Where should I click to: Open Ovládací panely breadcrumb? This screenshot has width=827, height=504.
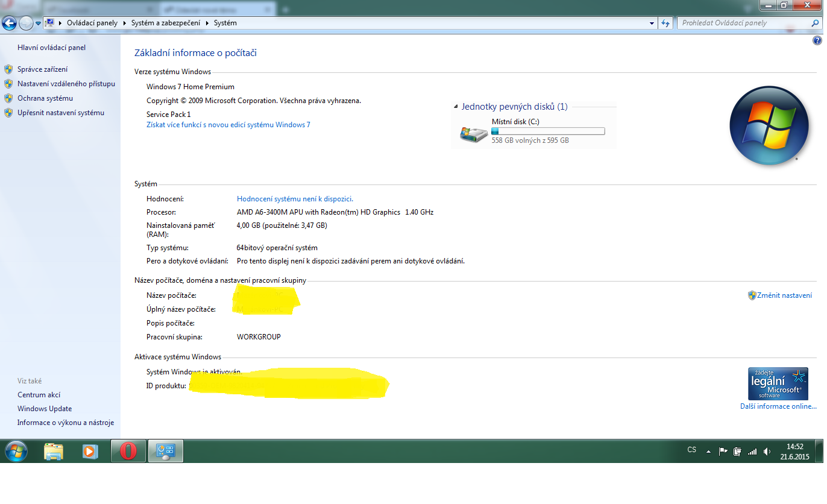point(92,23)
